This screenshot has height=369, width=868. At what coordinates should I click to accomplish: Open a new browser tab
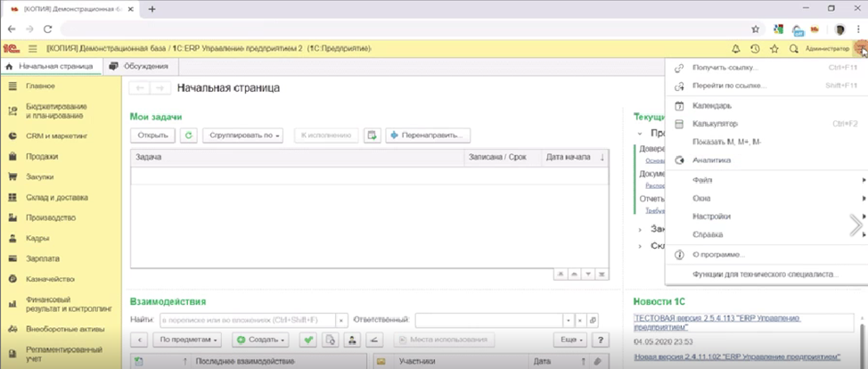click(x=152, y=9)
